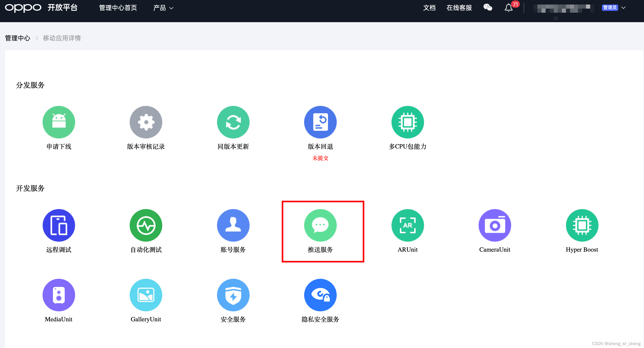Open the Hyper Boost icon
The width and height of the screenshot is (644, 348).
coord(582,225)
